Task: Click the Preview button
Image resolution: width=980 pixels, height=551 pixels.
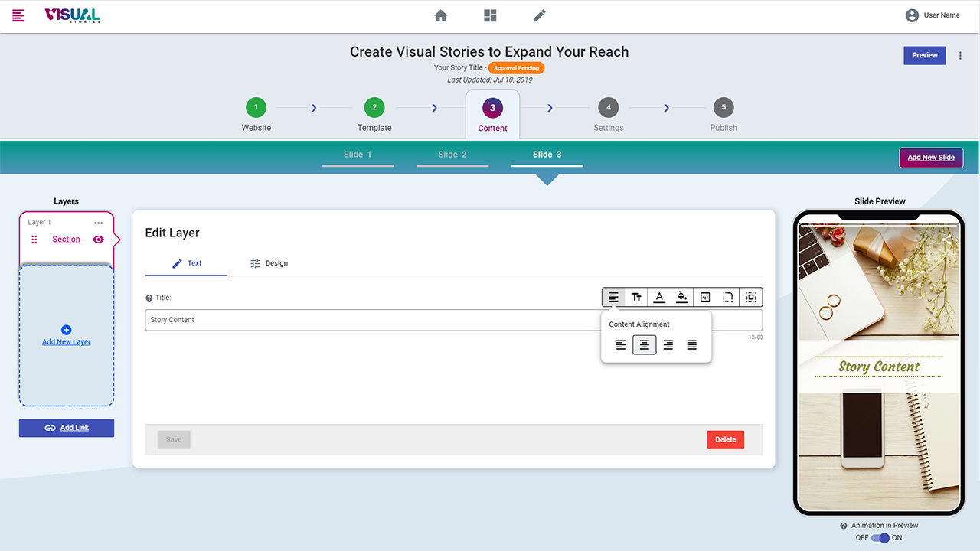Action: (925, 55)
